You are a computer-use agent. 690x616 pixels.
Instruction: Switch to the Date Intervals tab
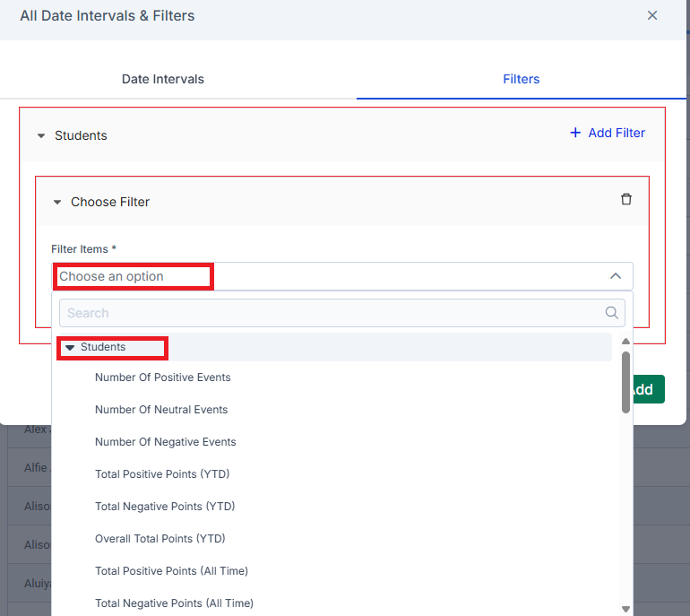(163, 79)
